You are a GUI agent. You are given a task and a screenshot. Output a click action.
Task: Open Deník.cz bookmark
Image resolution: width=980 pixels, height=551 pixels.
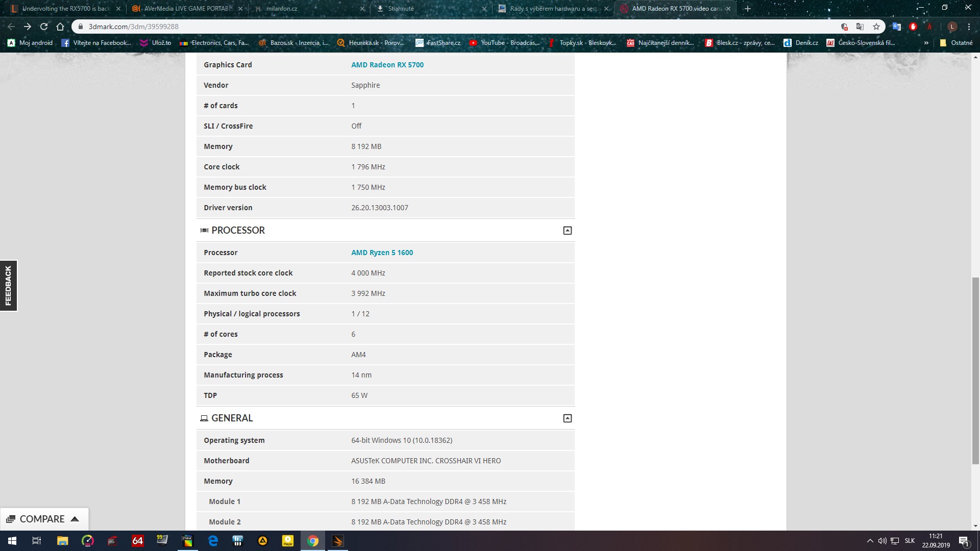[x=801, y=43]
